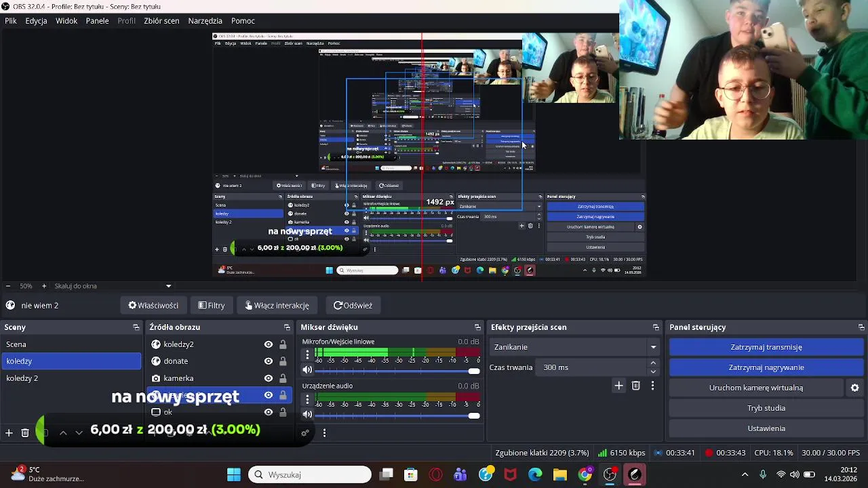The width and height of the screenshot is (868, 488).
Task: Open McAfee from the taskbar
Action: tap(510, 474)
